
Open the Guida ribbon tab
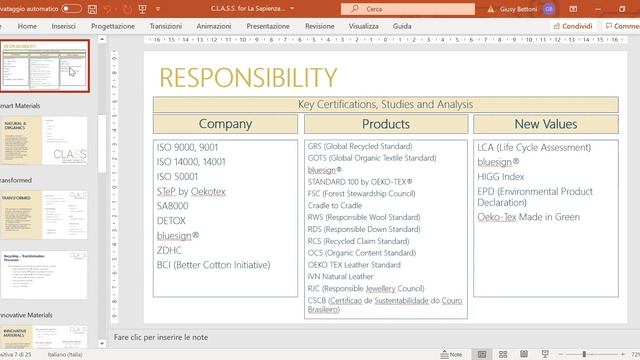coord(402,26)
